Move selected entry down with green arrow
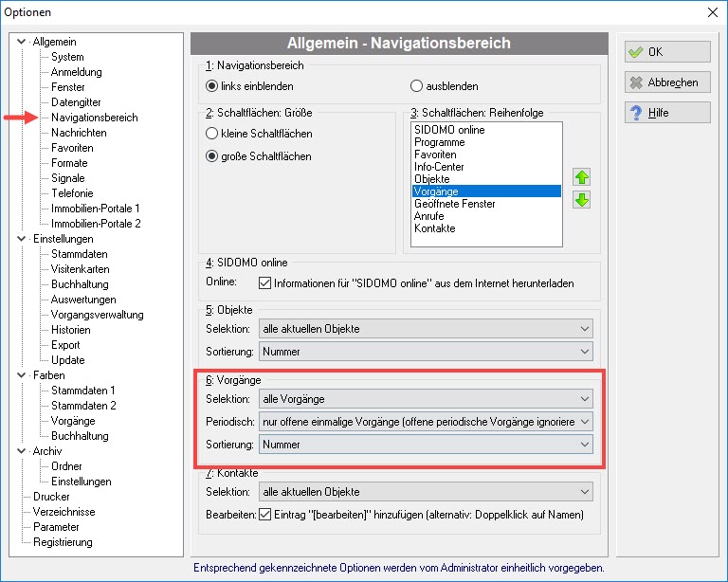Image resolution: width=728 pixels, height=582 pixels. click(x=581, y=200)
